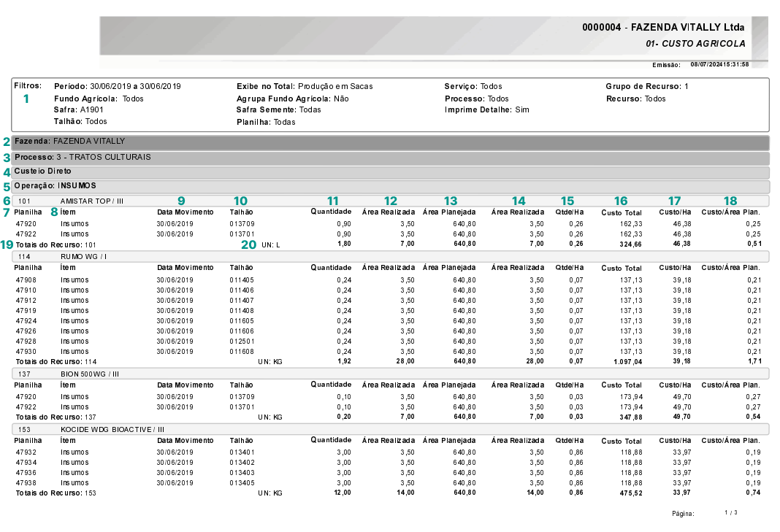Click the 'Fundo Agrícola: Todos' filter

99,99
